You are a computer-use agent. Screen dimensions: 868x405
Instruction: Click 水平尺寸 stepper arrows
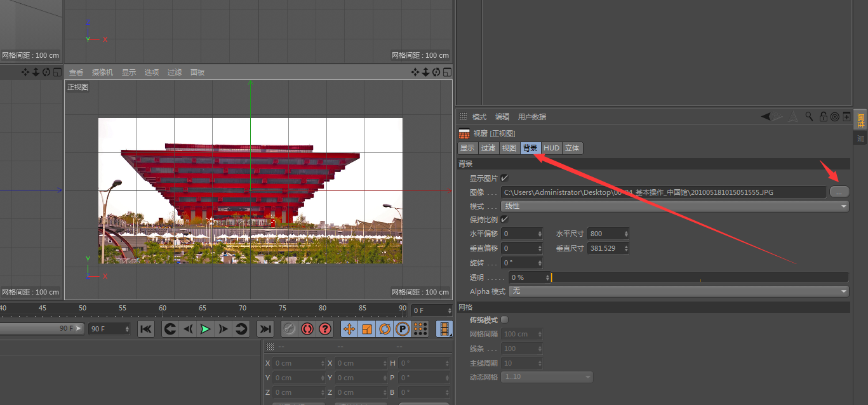[x=626, y=234]
